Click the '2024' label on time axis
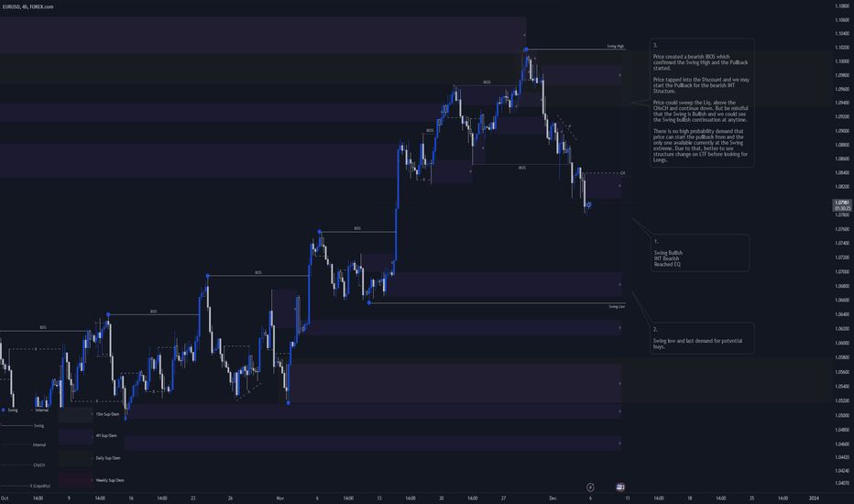This screenshot has width=854, height=504. click(814, 498)
